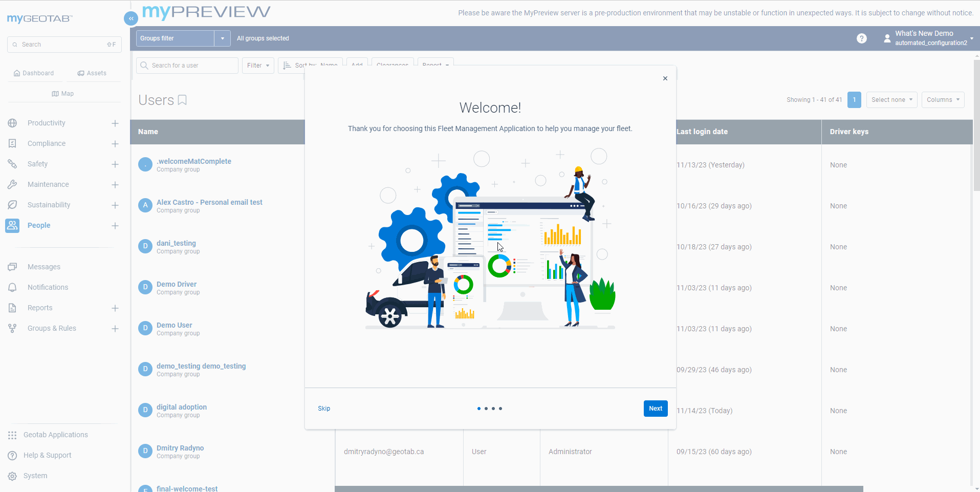
Task: Click Next in the Welcome dialog
Action: [655, 408]
